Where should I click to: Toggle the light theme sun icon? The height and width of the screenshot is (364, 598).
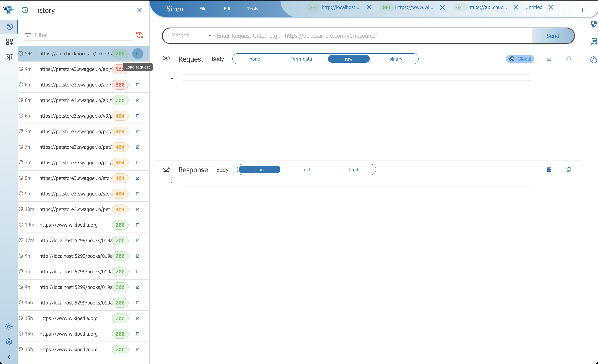pyautogui.click(x=9, y=326)
